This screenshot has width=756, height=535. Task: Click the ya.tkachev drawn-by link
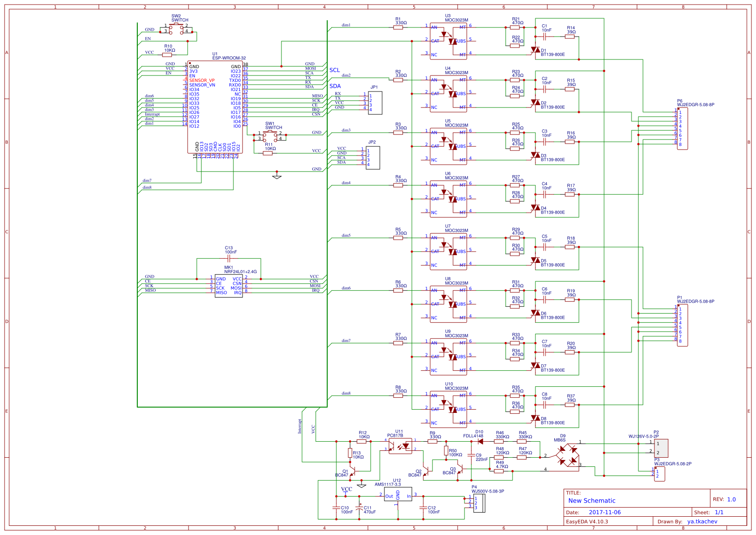point(703,521)
